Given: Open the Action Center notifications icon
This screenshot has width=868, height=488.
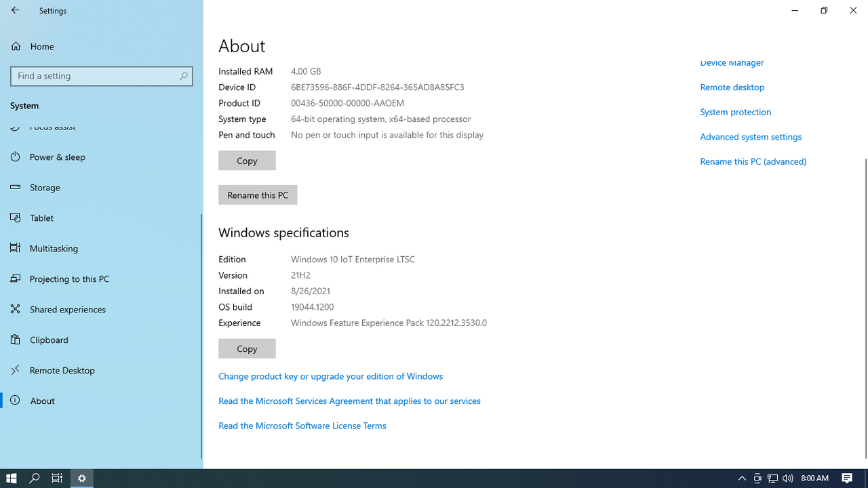Looking at the screenshot, I should click(847, 479).
